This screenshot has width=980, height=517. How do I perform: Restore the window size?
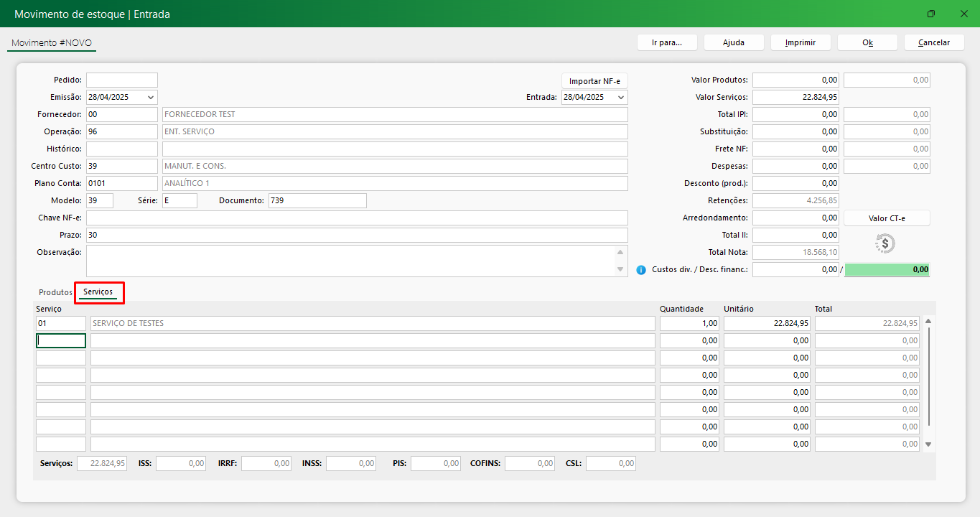point(931,14)
